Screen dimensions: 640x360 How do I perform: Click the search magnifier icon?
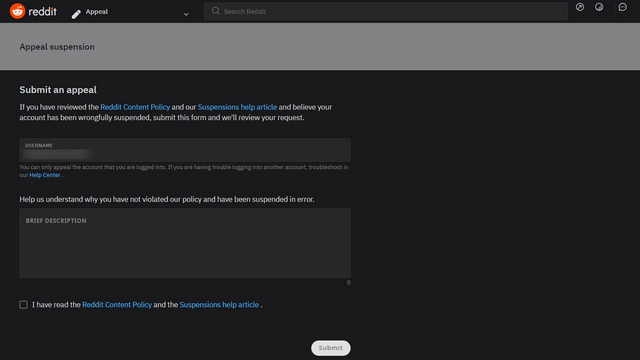(x=216, y=11)
